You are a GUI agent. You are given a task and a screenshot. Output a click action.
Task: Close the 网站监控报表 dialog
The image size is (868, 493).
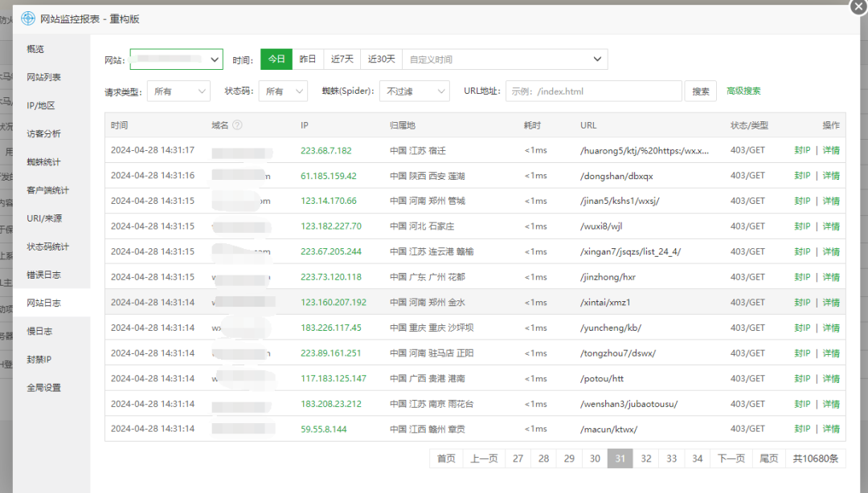pyautogui.click(x=858, y=6)
